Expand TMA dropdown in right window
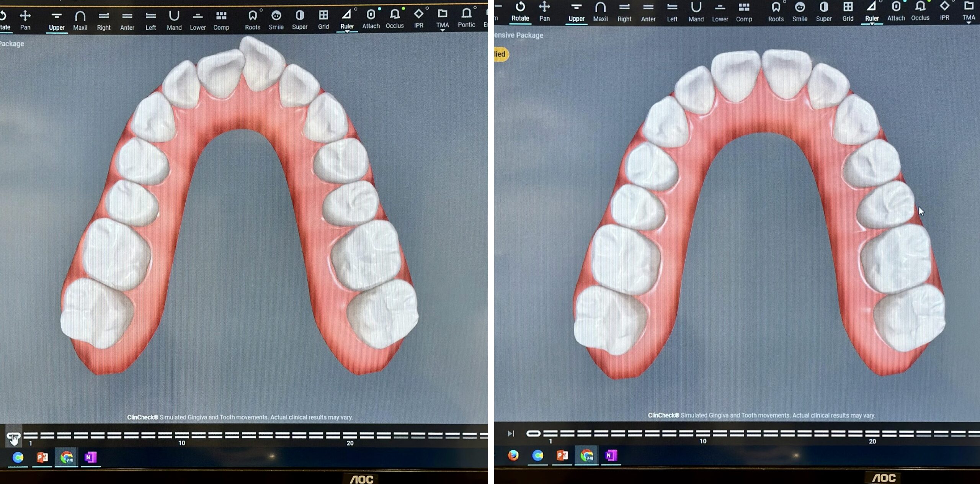This screenshot has height=484, width=980. (x=969, y=23)
